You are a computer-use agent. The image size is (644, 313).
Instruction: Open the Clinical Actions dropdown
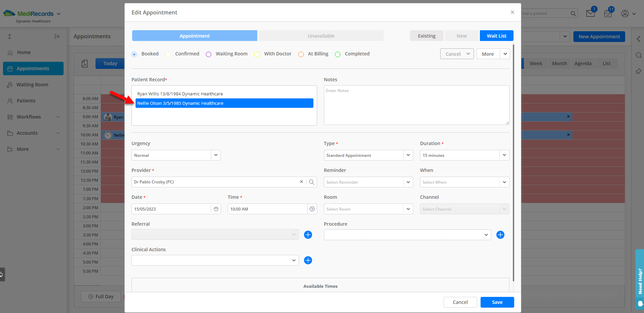pyautogui.click(x=215, y=260)
